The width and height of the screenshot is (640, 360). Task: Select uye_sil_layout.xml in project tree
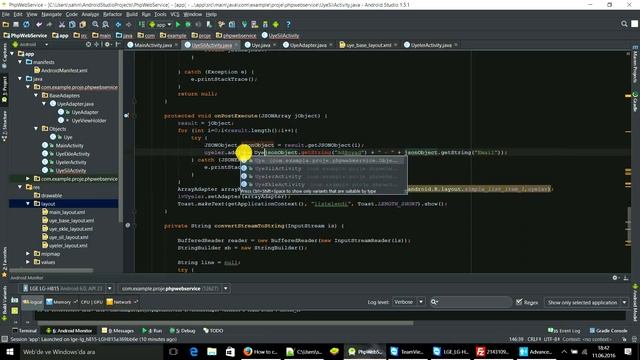pos(69,237)
